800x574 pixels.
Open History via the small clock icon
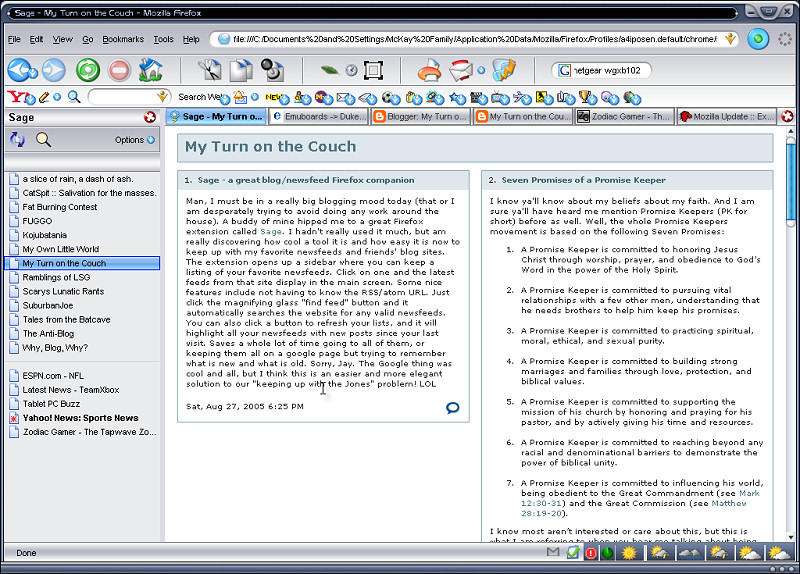click(x=352, y=70)
